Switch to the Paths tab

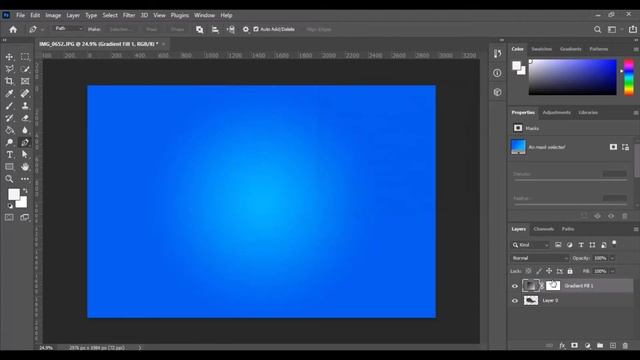point(568,229)
